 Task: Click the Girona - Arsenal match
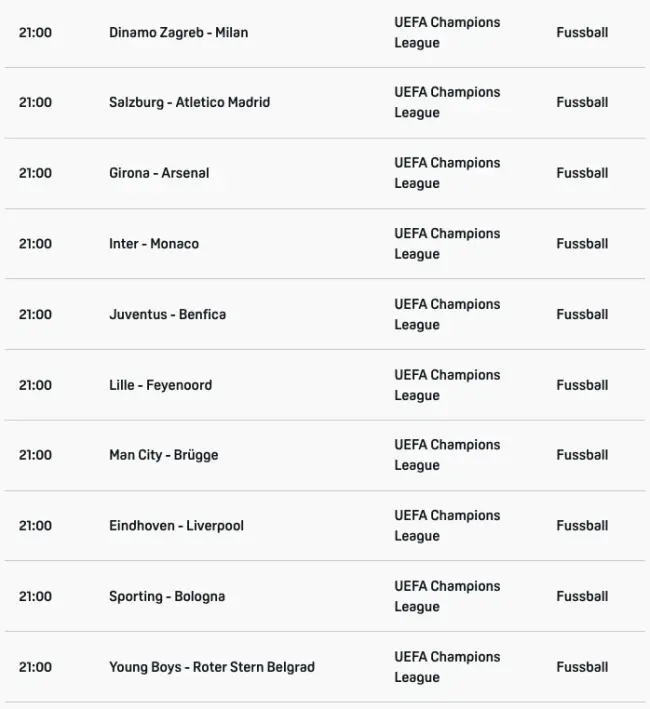(x=159, y=173)
